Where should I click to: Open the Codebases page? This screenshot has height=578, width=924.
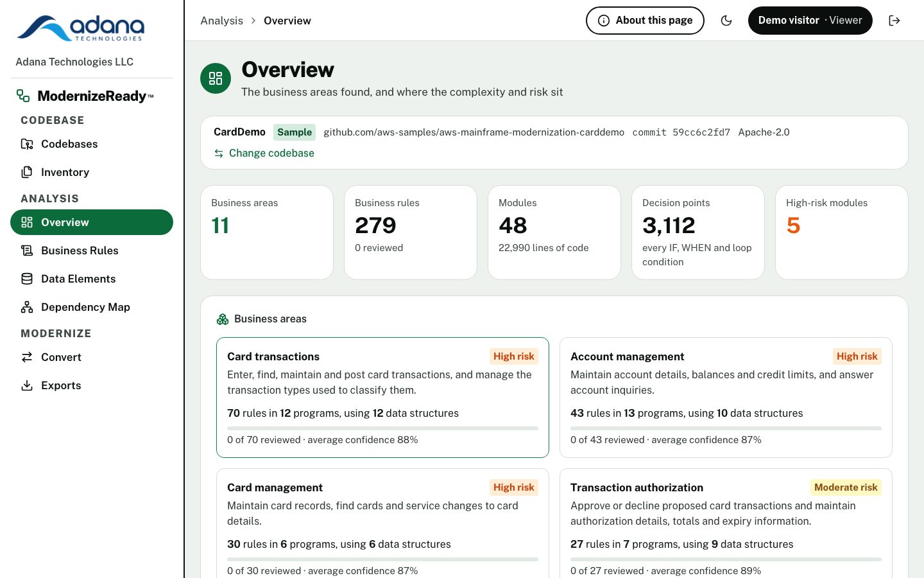92,144
